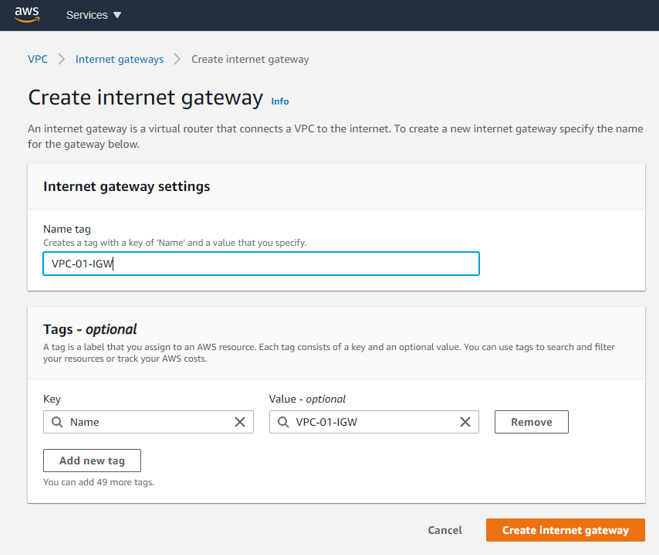Click the search icon in Key field
Viewport: 659px width, 555px height.
pyautogui.click(x=57, y=422)
